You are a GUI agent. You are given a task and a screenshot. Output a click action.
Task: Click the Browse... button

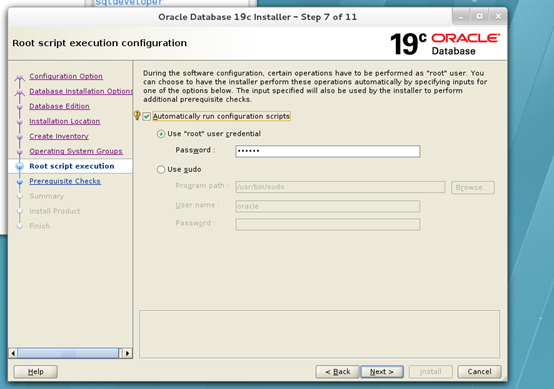[472, 187]
